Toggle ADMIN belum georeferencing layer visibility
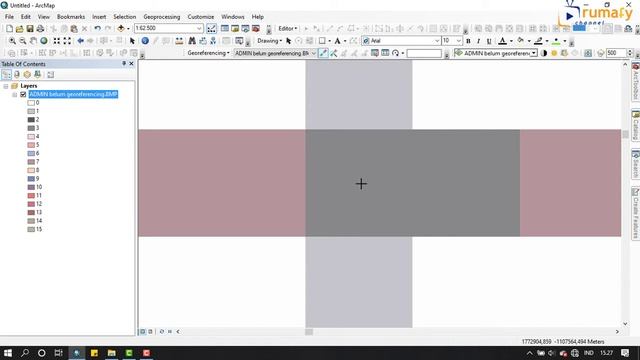The image size is (640, 360). click(x=23, y=95)
